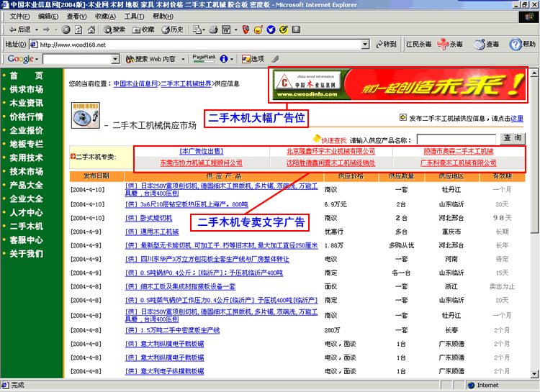Viewport: 540px width, 392px height.
Task: Open the 收藏(A) menu
Action: pyautogui.click(x=104, y=16)
